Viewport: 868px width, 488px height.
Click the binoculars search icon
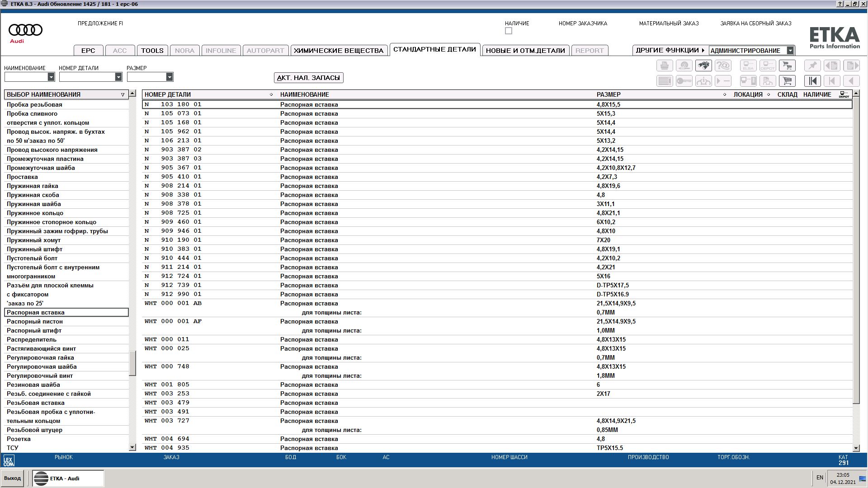(703, 66)
